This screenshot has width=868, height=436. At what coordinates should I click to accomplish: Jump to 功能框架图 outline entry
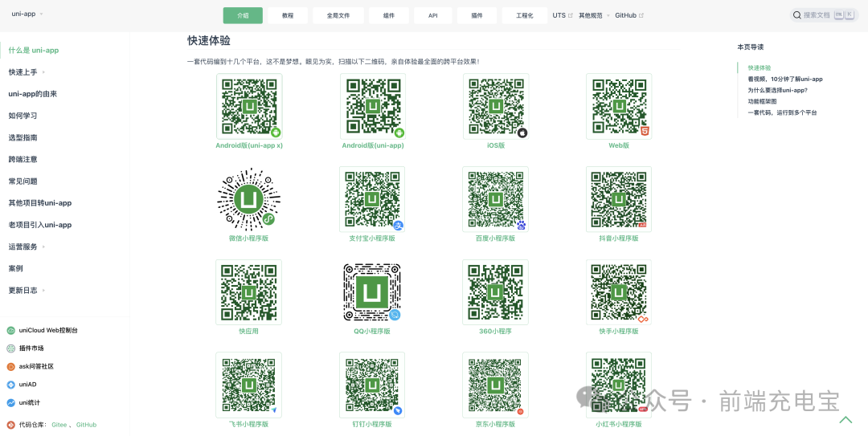click(x=762, y=102)
